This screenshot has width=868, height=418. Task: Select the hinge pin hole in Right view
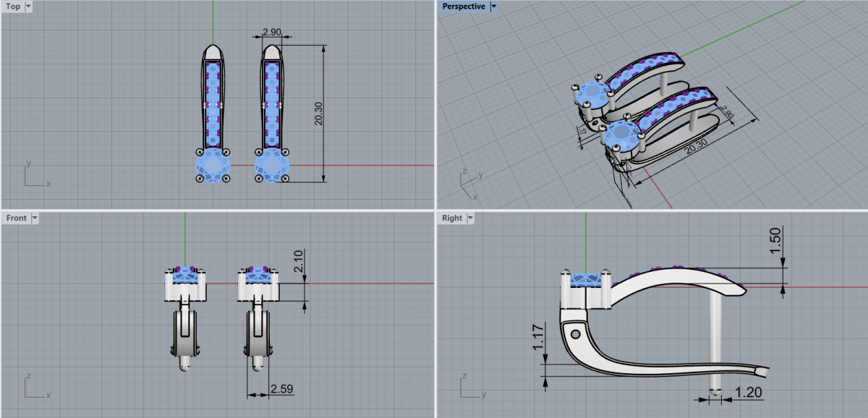click(575, 335)
